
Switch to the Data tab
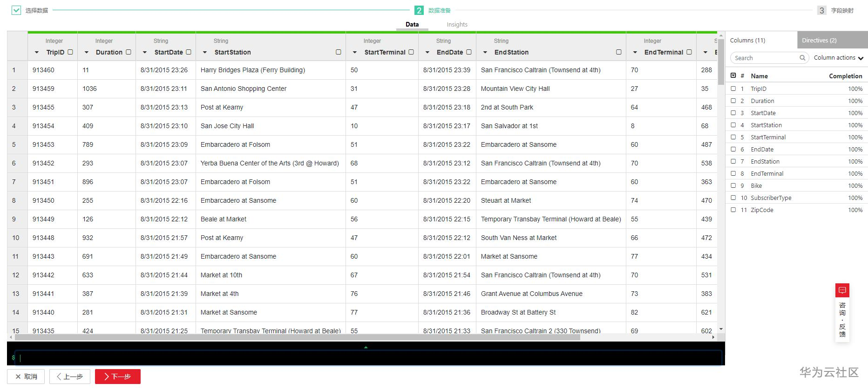pyautogui.click(x=412, y=25)
